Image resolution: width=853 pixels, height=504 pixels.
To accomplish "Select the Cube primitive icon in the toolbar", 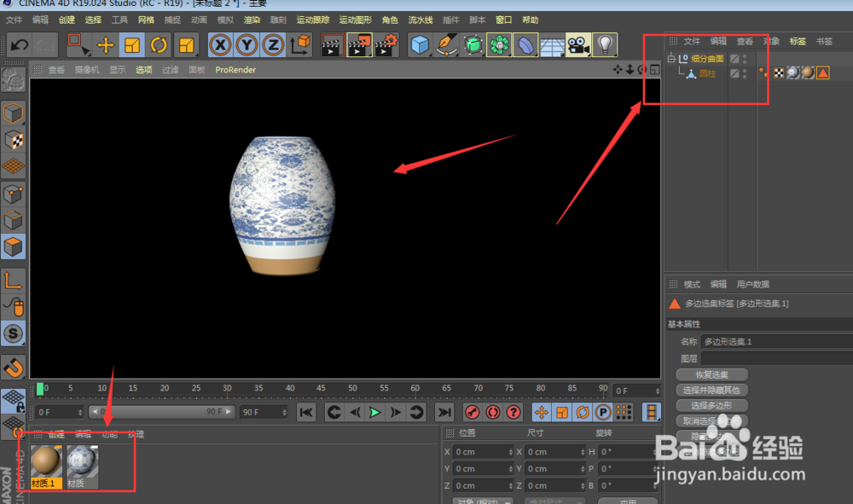I will click(x=419, y=44).
